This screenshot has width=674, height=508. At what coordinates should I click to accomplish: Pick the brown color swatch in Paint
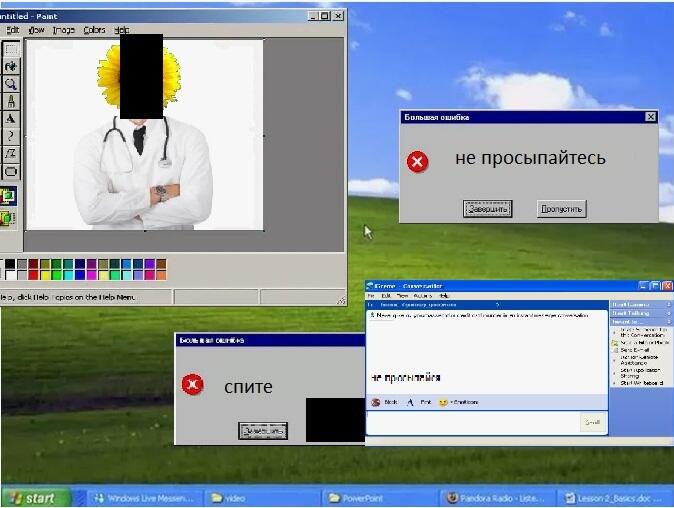coord(161,263)
